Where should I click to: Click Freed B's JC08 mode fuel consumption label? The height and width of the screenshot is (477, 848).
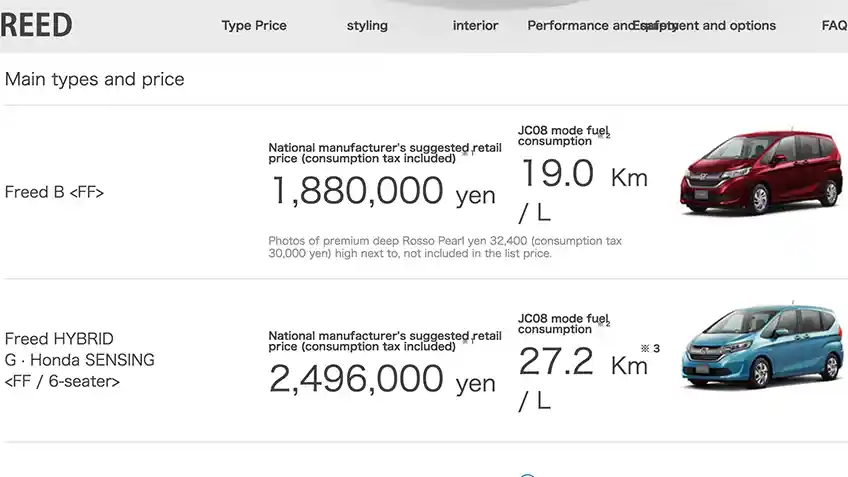562,135
